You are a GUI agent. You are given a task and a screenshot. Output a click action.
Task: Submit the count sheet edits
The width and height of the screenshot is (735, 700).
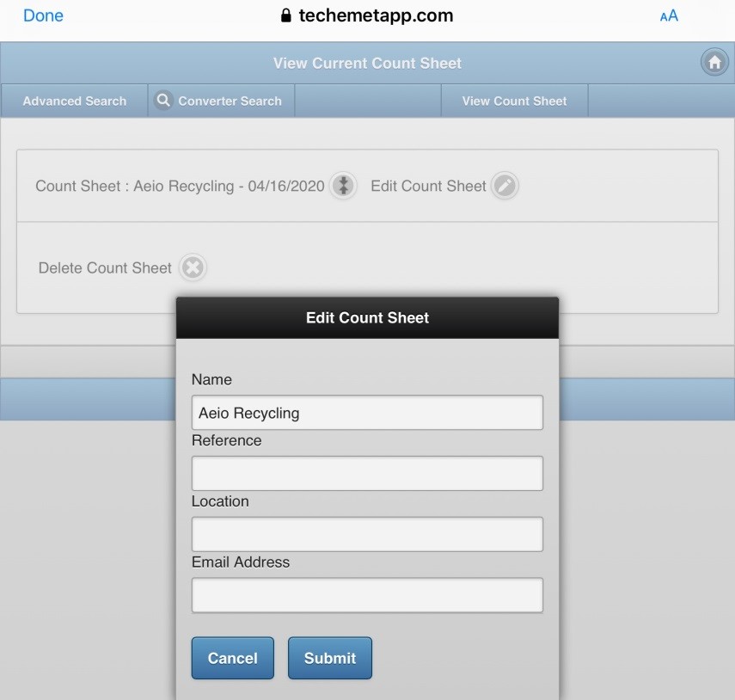coord(329,658)
